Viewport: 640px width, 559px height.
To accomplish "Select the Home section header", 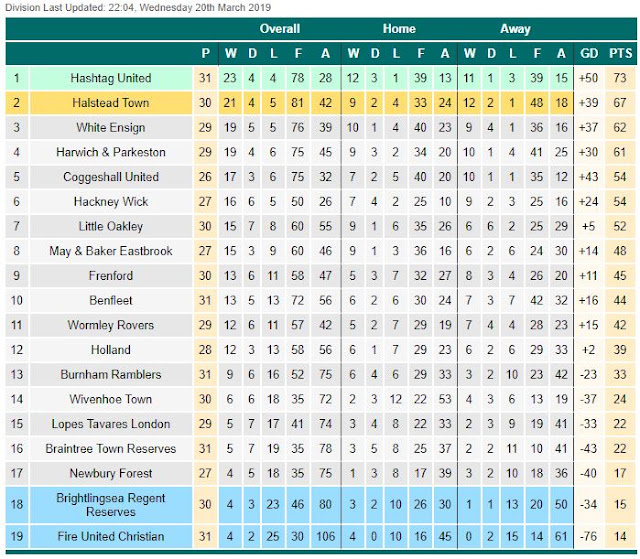I will click(x=399, y=29).
